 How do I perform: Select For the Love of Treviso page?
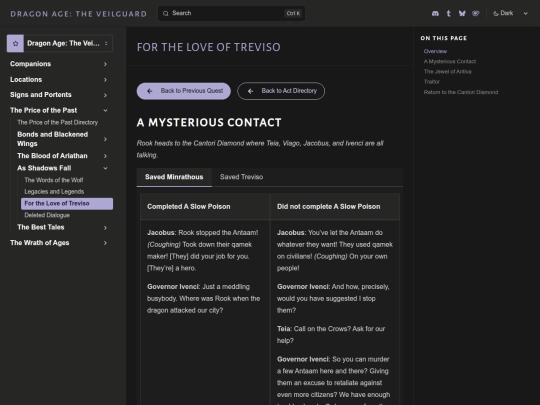tap(67, 204)
